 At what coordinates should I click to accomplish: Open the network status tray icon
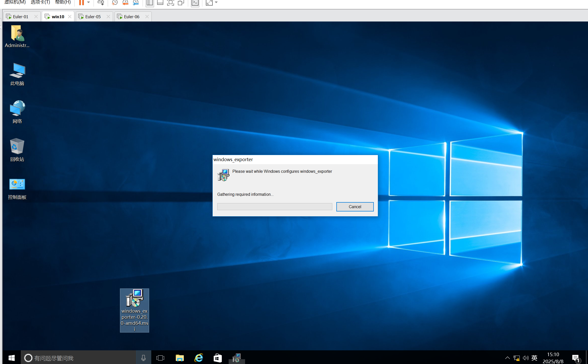point(516,358)
